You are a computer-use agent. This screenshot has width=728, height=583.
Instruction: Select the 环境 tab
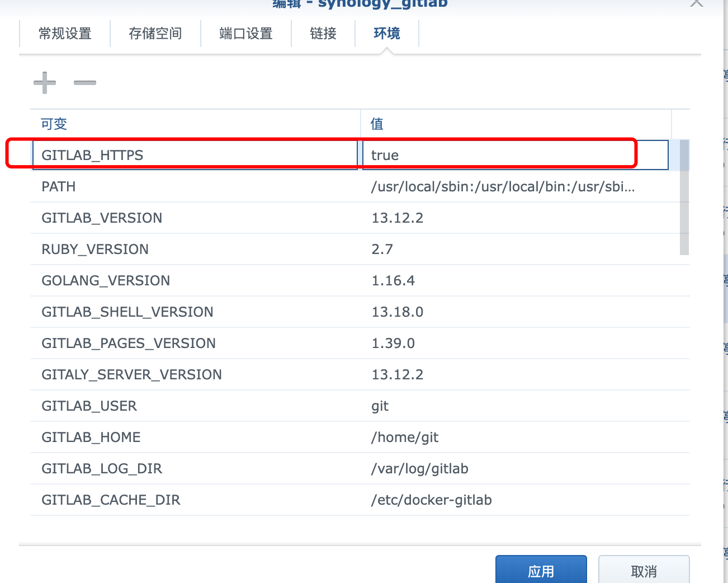coord(387,34)
